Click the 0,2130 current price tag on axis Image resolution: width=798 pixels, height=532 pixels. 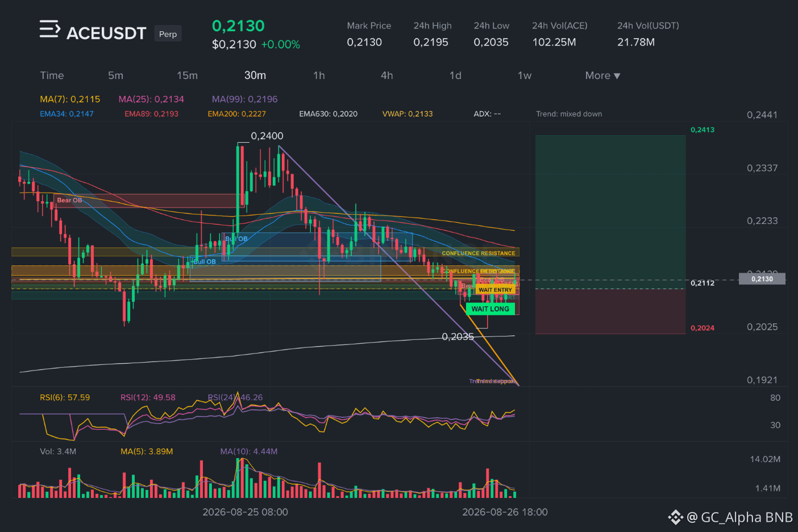[x=762, y=279]
